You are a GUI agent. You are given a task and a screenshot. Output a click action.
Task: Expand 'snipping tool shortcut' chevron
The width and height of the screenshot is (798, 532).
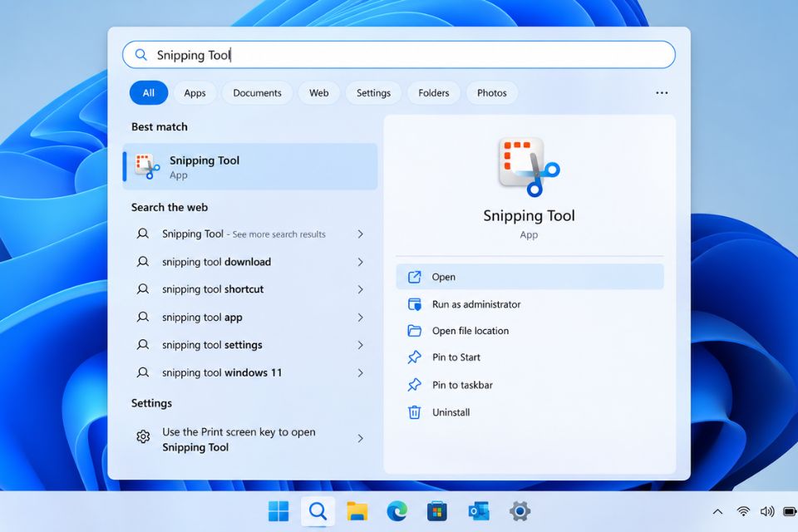coord(360,289)
